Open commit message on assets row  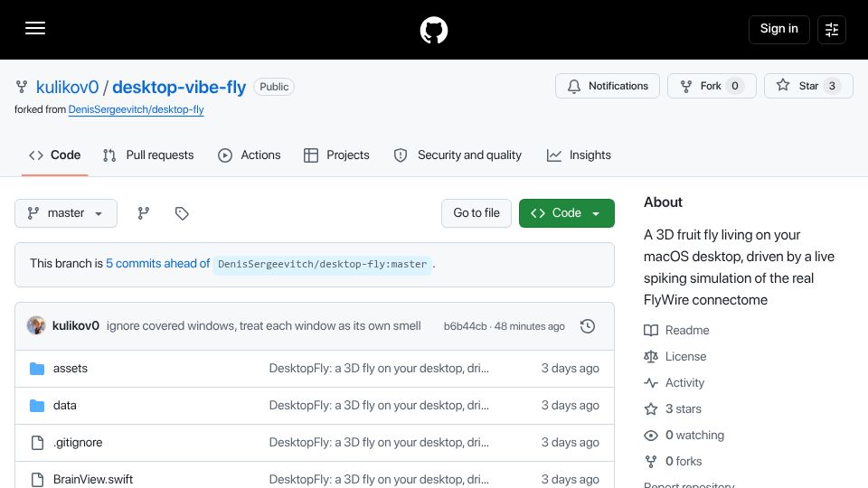pyautogui.click(x=379, y=368)
